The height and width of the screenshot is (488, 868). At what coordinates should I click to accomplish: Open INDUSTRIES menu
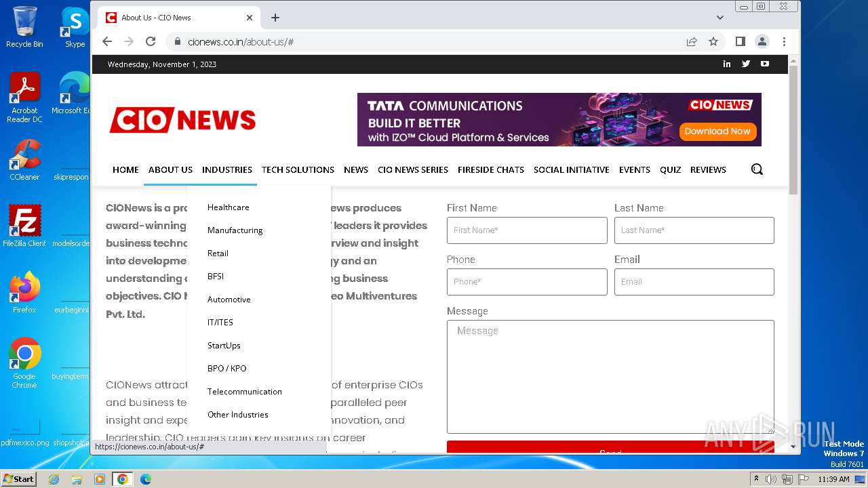[227, 169]
